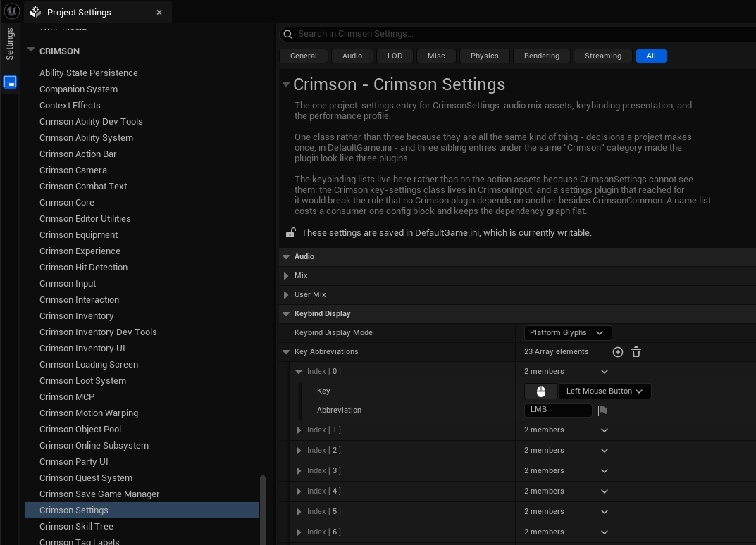The width and height of the screenshot is (756, 545).
Task: Expand Index [2] entry
Action: tap(299, 451)
